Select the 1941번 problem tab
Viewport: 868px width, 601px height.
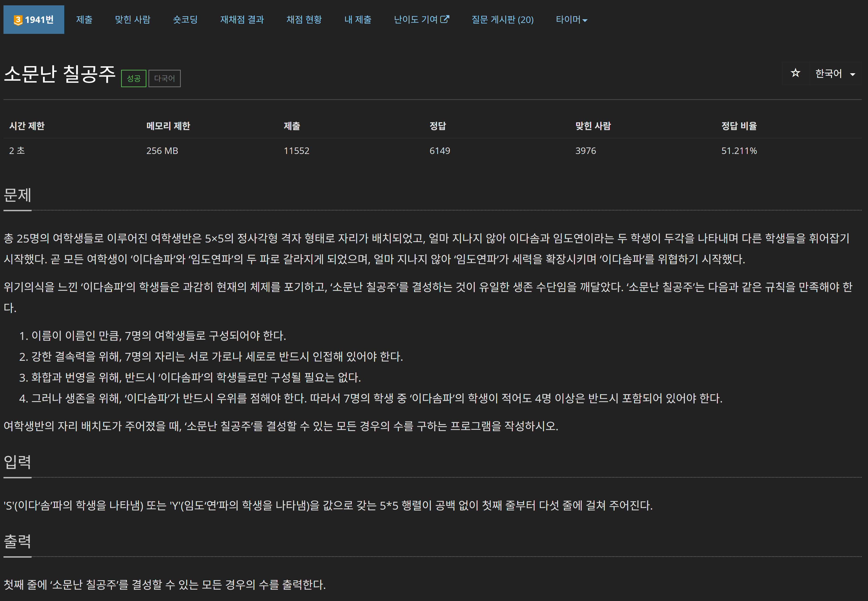(34, 19)
